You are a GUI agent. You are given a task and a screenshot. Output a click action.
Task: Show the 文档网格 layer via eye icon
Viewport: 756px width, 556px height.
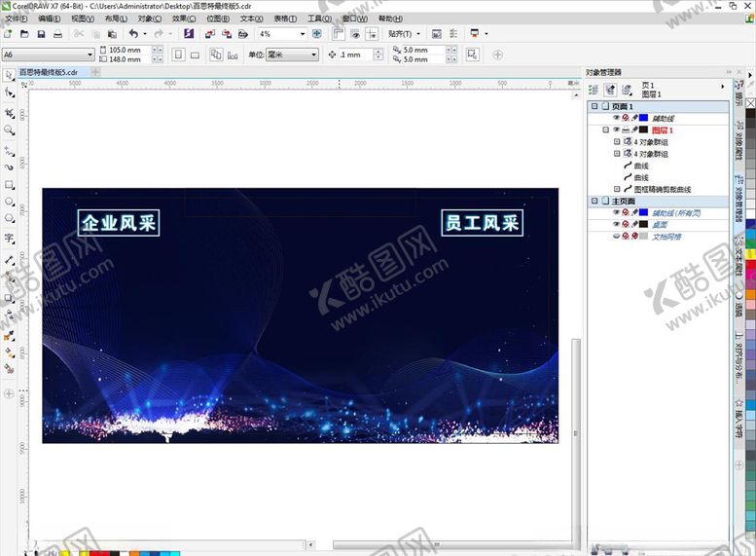pyautogui.click(x=616, y=236)
